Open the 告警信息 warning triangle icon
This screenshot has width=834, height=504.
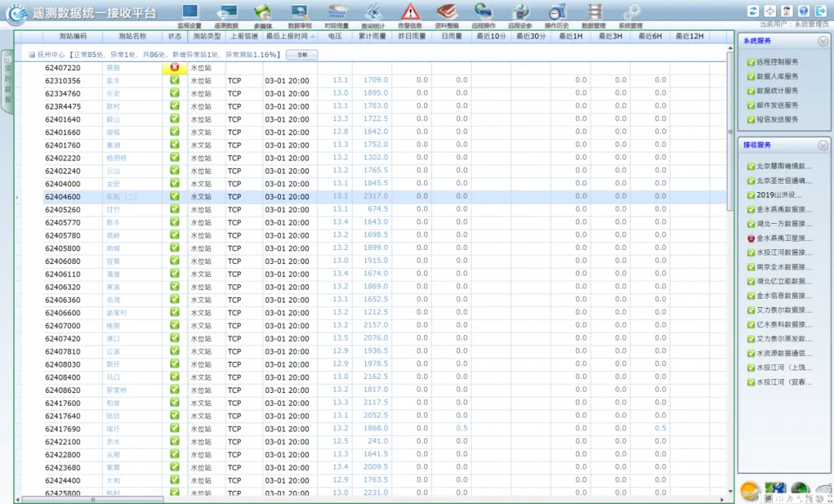(410, 12)
